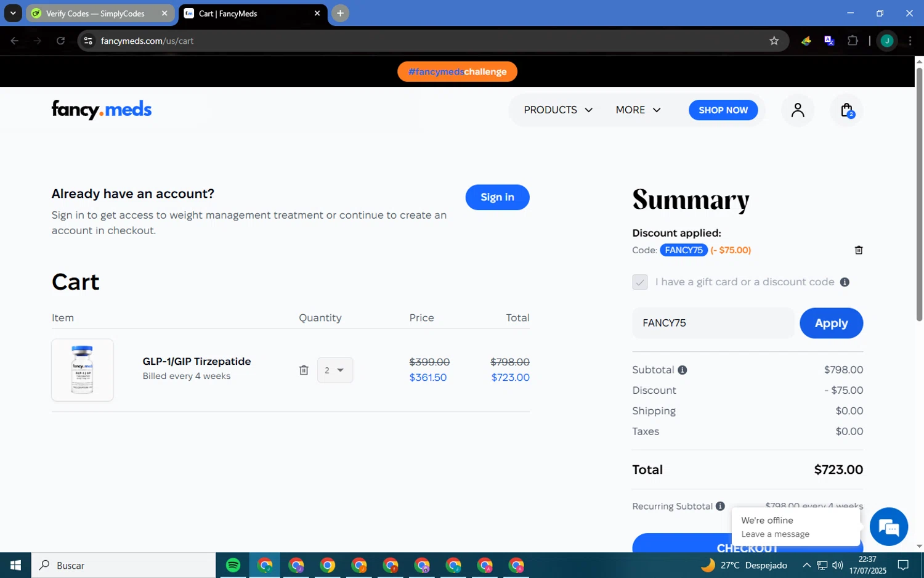Image resolution: width=924 pixels, height=578 pixels.
Task: Select the Cart | FancyMeds tab
Action: [253, 13]
